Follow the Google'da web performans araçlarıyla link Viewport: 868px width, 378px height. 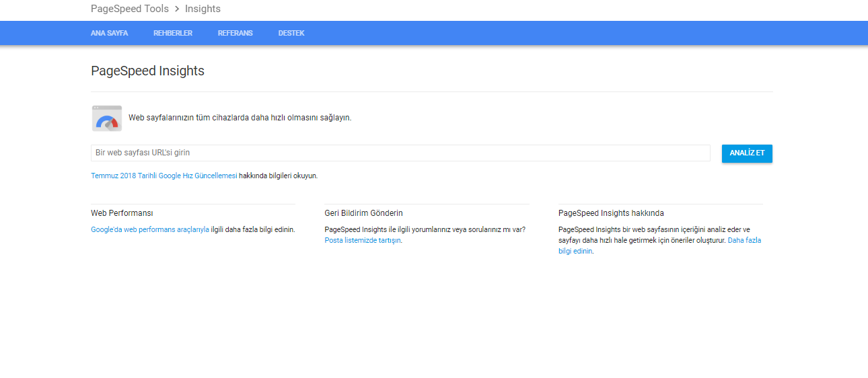click(150, 229)
